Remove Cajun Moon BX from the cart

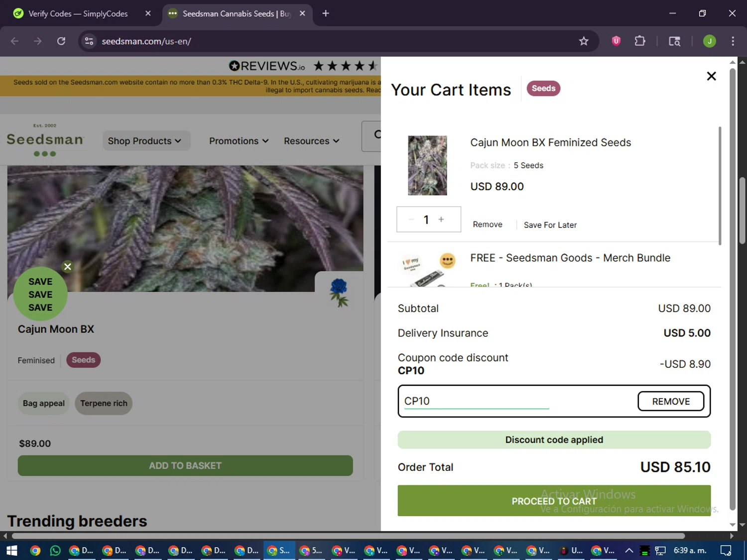click(x=488, y=224)
